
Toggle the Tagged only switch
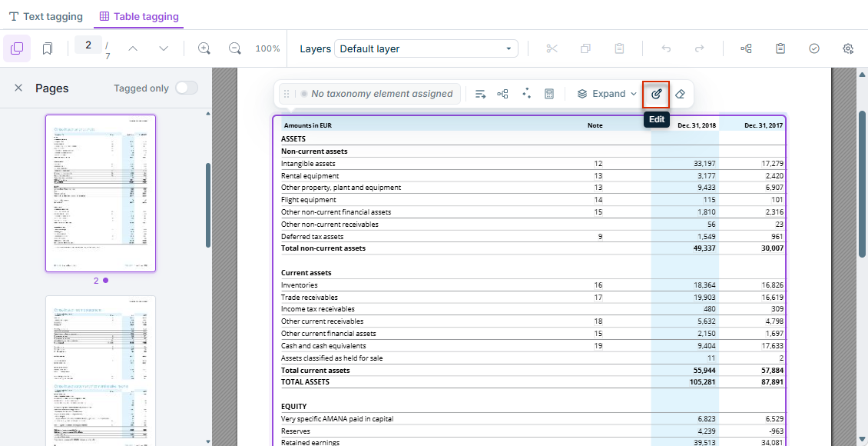pyautogui.click(x=187, y=88)
